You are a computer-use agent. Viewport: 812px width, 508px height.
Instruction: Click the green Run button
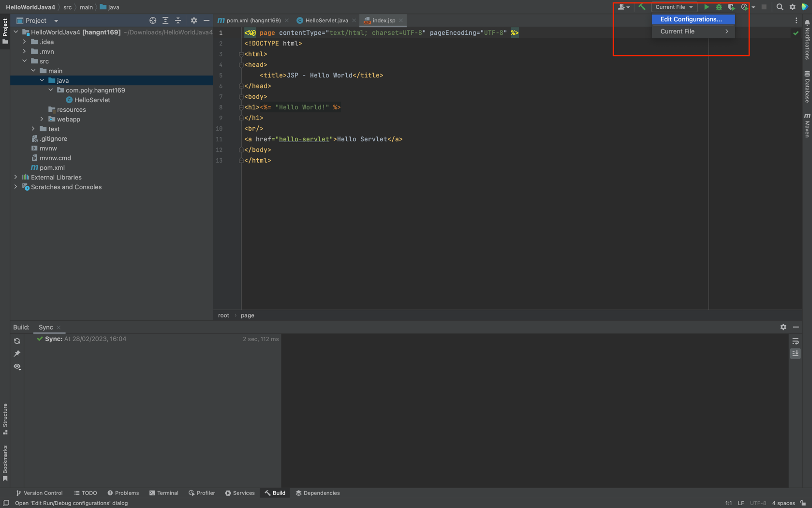pyautogui.click(x=706, y=7)
